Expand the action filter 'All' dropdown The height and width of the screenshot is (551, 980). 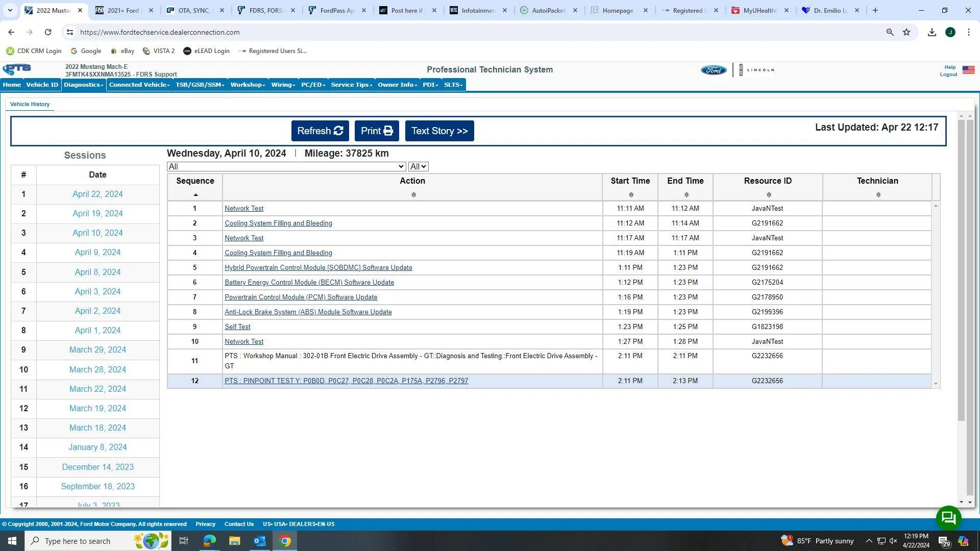(x=286, y=167)
